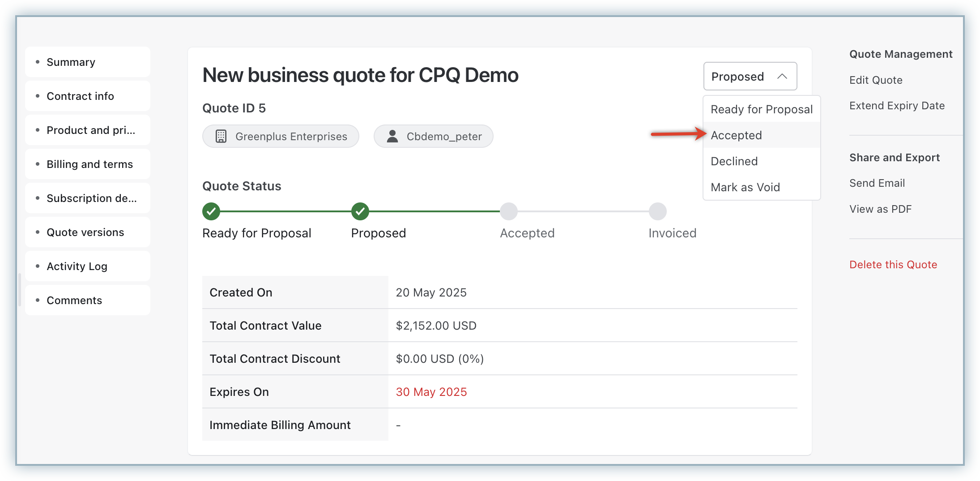Click the grey Accepted step circle
Screen dimensions: 980x481
pyautogui.click(x=508, y=211)
